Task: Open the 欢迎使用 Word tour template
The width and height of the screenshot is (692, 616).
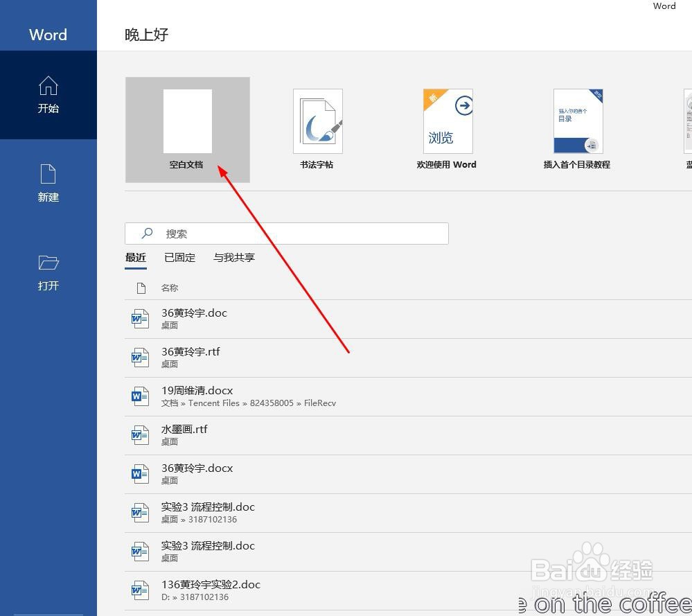Action: coord(447,130)
